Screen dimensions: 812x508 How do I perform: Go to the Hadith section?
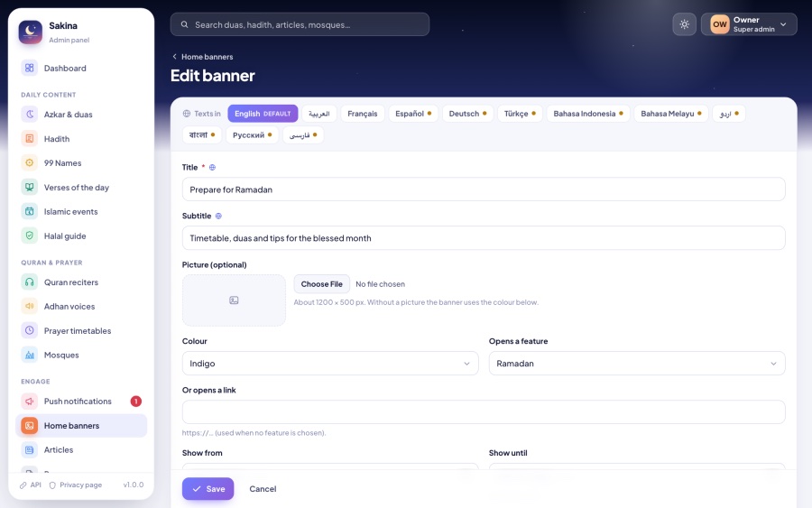[x=81, y=139]
